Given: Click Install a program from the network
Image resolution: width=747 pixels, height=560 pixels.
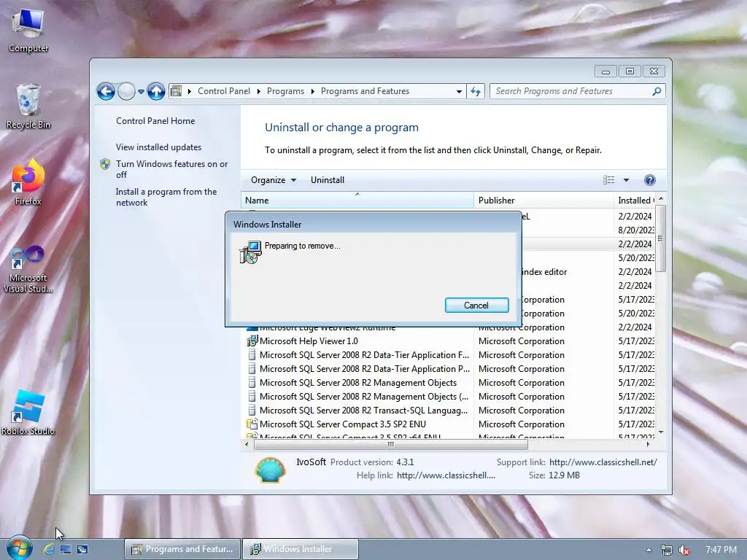Looking at the screenshot, I should click(x=166, y=197).
